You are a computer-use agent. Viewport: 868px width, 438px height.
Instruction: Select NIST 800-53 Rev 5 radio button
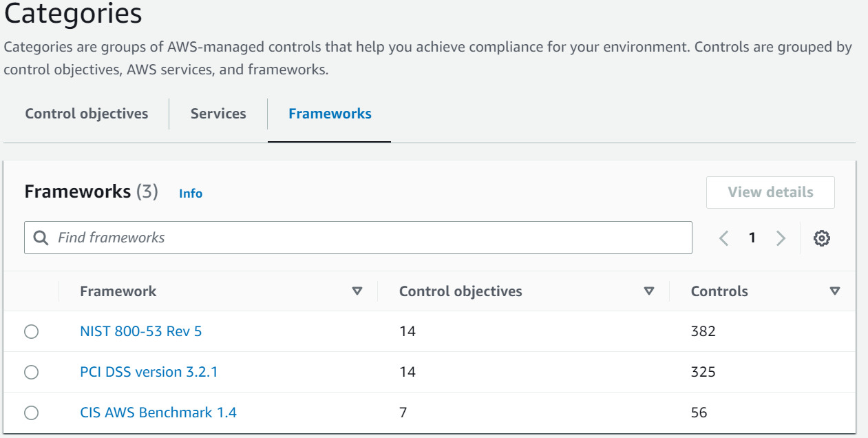(x=31, y=332)
